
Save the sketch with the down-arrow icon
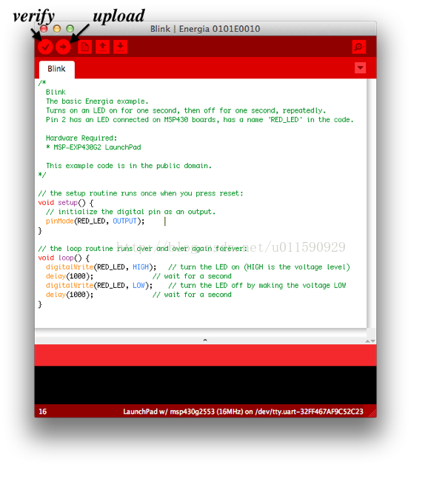121,47
